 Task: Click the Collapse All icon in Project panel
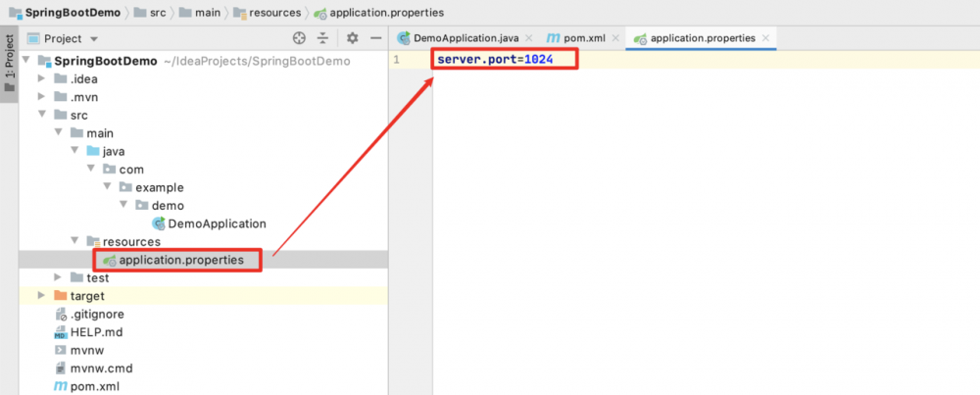coord(322,38)
